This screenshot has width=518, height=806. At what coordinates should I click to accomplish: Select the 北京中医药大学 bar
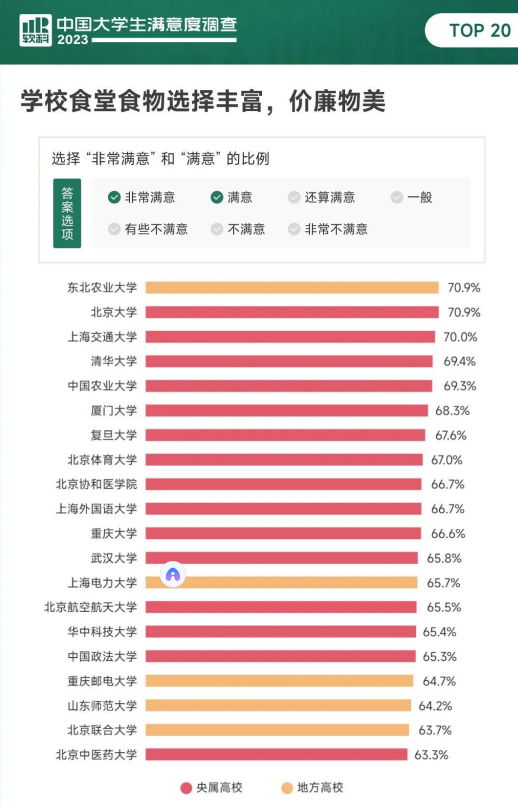point(276,755)
